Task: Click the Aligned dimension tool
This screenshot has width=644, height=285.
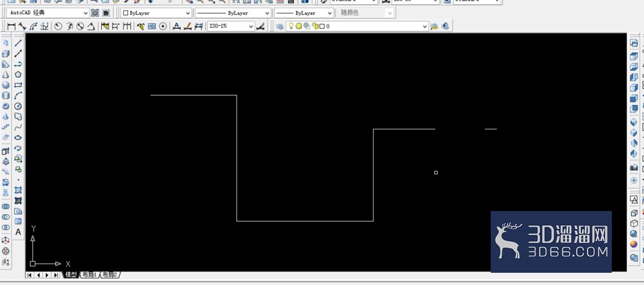Action: (23, 26)
